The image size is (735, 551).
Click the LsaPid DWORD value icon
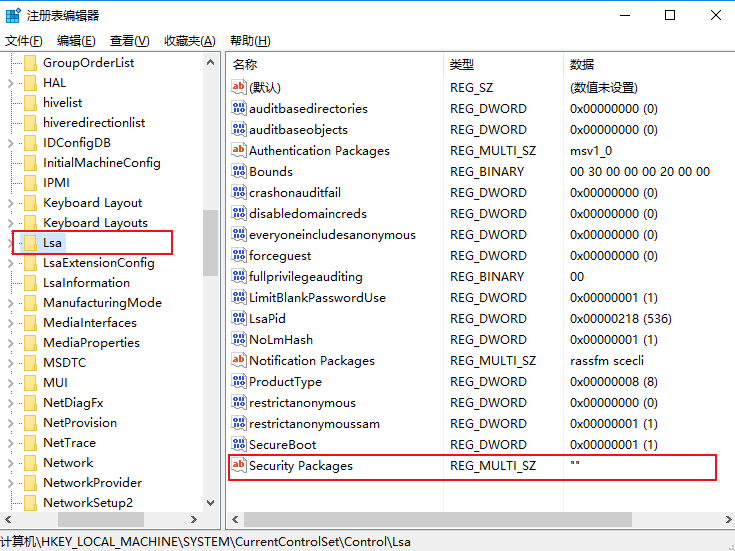239,319
